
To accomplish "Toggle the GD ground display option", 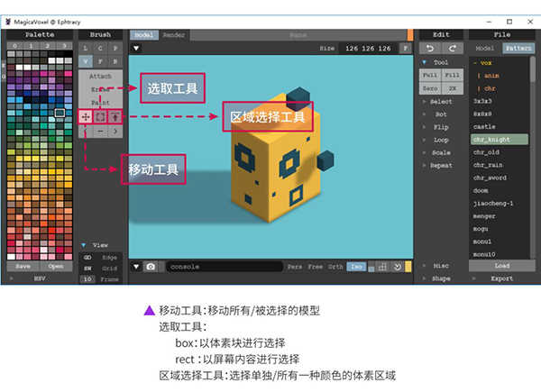I will coord(87,258).
